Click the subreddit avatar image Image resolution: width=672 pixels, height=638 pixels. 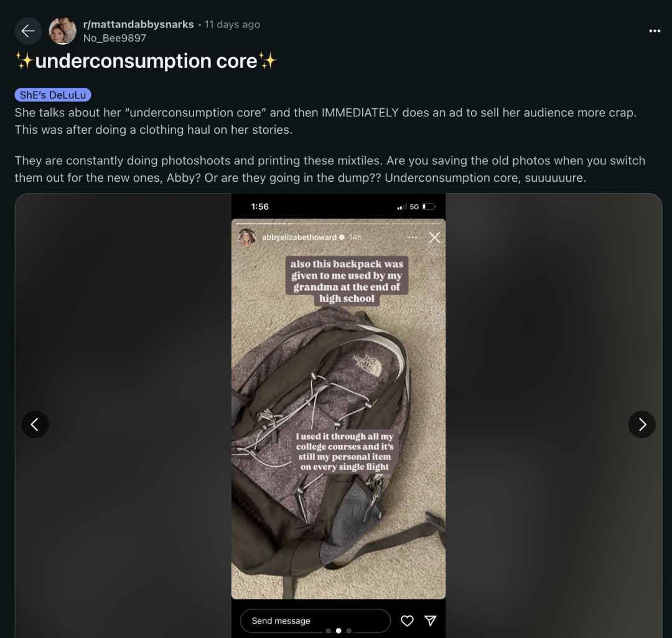pos(63,31)
